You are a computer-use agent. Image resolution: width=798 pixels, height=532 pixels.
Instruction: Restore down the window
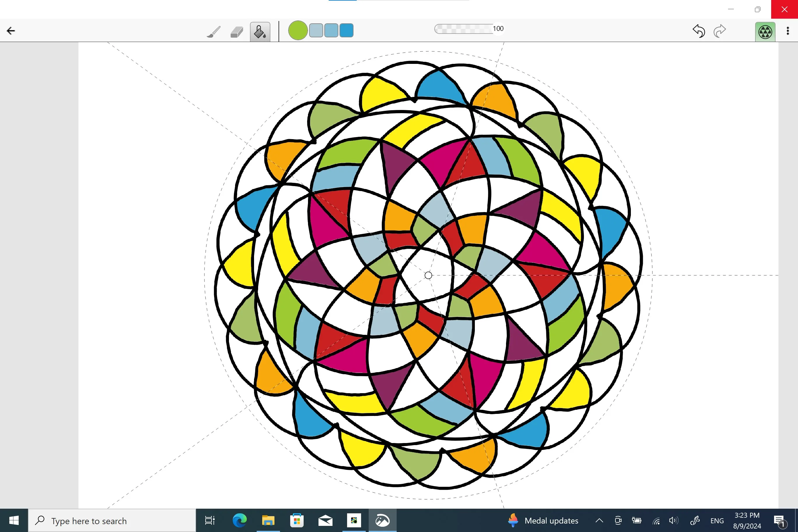(758, 9)
